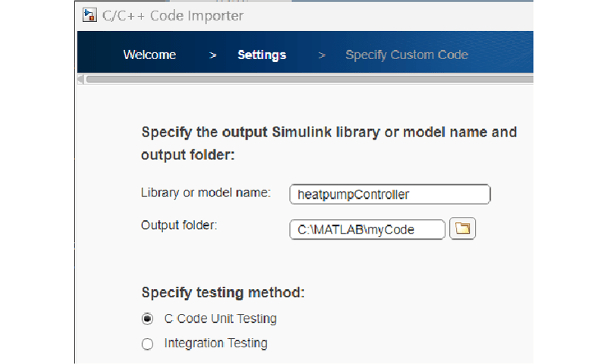
Task: Click the arrow separator between Welcome and Settings
Action: (x=213, y=55)
